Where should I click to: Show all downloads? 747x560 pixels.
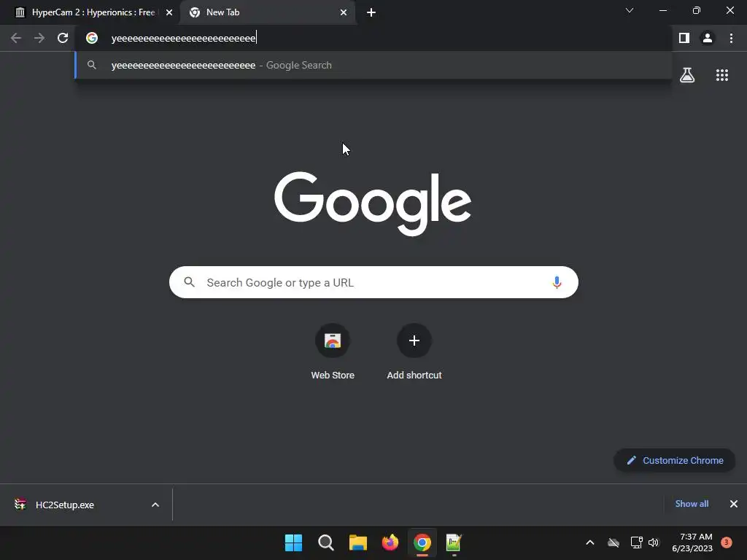coord(692,504)
